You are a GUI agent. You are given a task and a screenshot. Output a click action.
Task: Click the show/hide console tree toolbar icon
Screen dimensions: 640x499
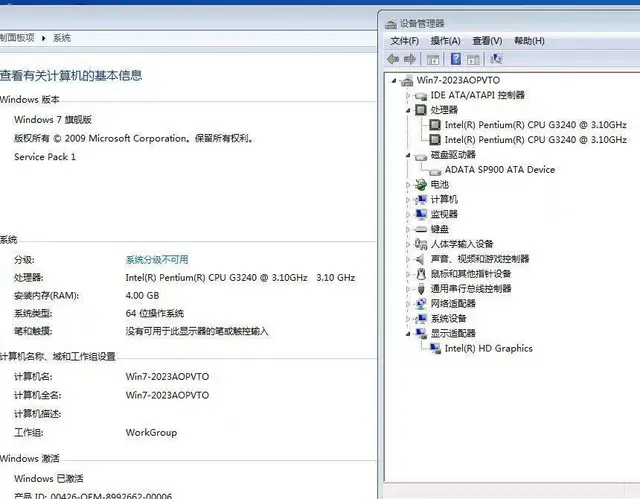[433, 60]
